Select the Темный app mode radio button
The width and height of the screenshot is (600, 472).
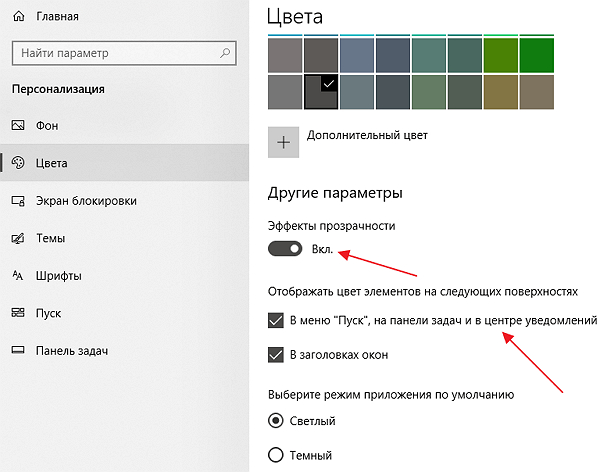(276, 455)
